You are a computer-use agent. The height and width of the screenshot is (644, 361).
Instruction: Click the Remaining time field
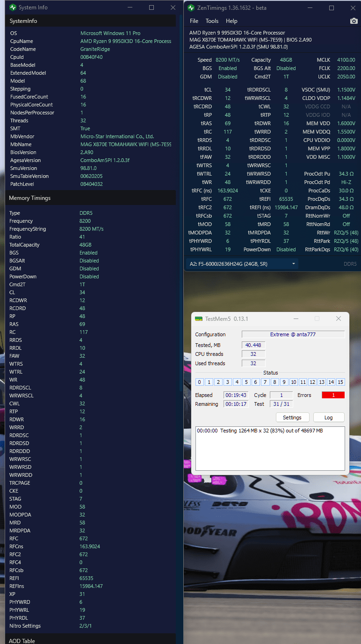pos(235,404)
